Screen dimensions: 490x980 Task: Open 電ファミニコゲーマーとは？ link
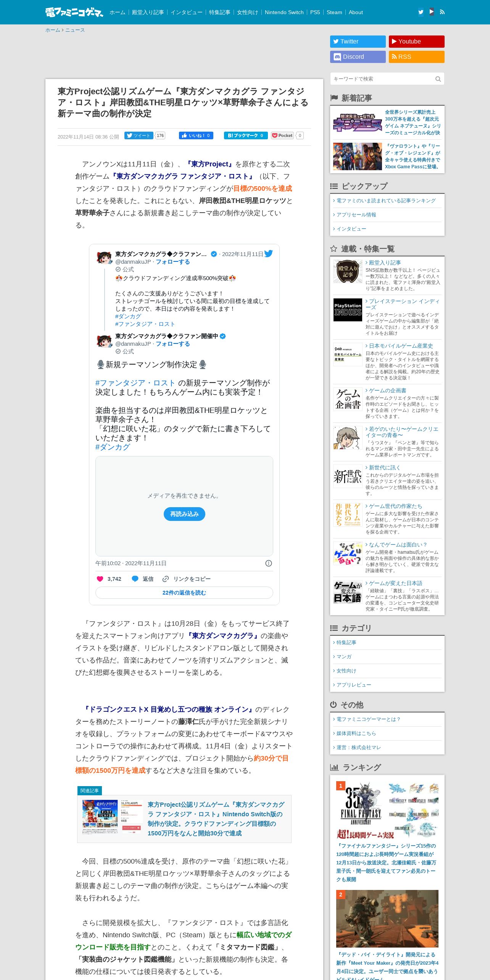369,719
